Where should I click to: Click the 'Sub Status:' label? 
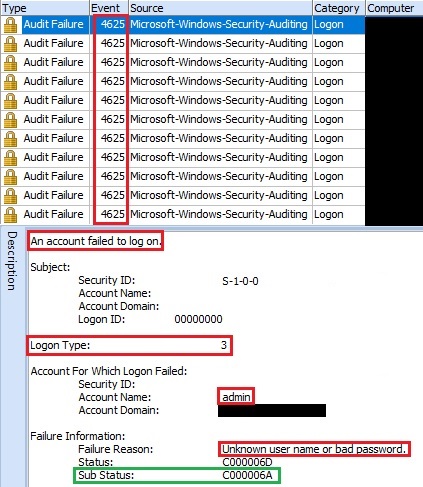[106, 475]
